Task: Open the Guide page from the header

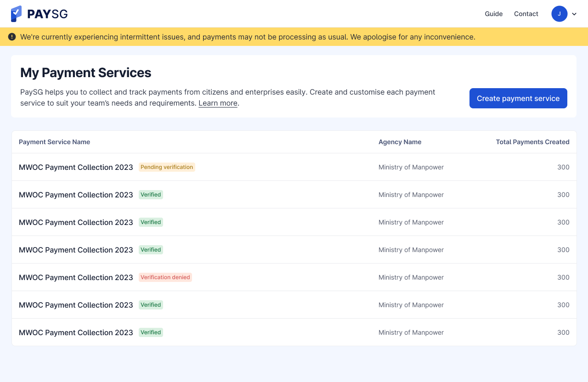Action: (x=493, y=14)
